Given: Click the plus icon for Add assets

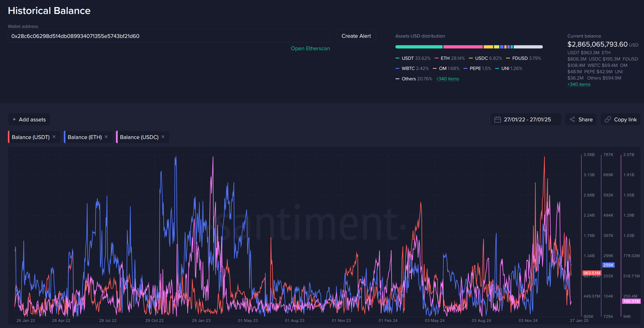Looking at the screenshot, I should 14,120.
